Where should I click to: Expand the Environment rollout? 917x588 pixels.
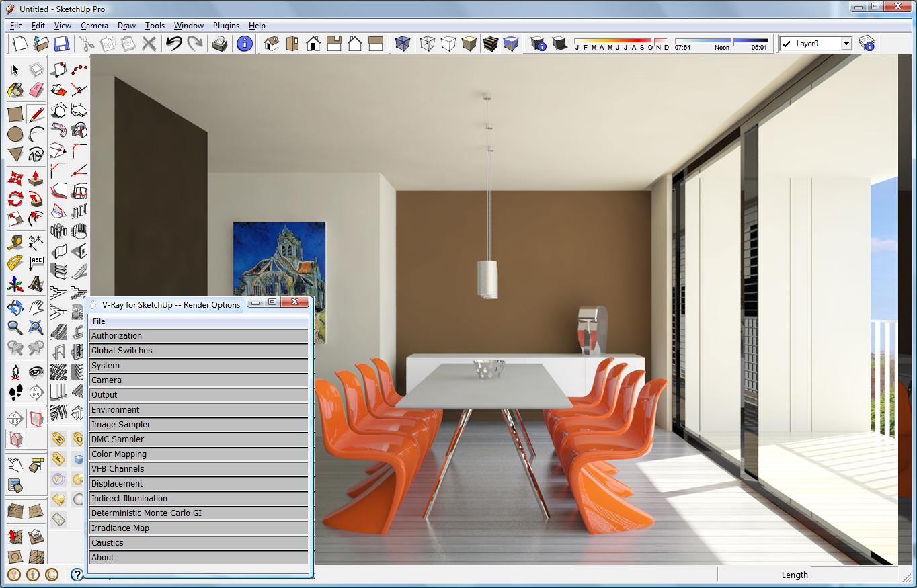click(x=198, y=410)
